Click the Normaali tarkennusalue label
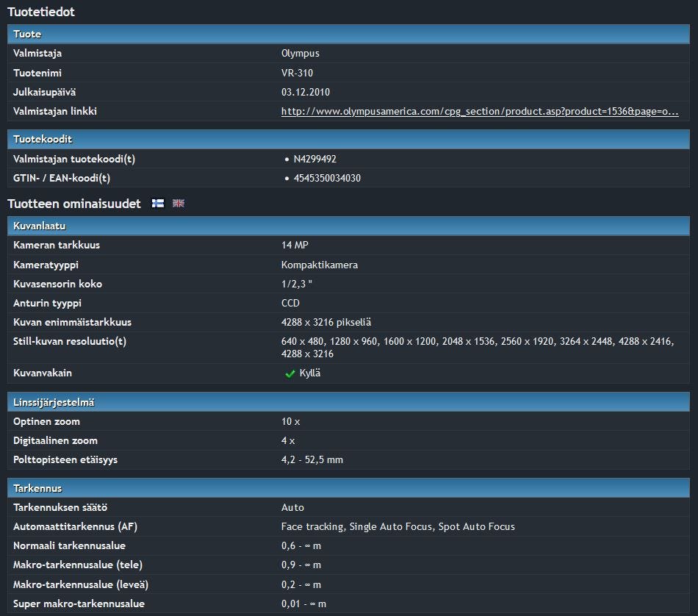Viewport: 698px width, 616px height. 70,545
